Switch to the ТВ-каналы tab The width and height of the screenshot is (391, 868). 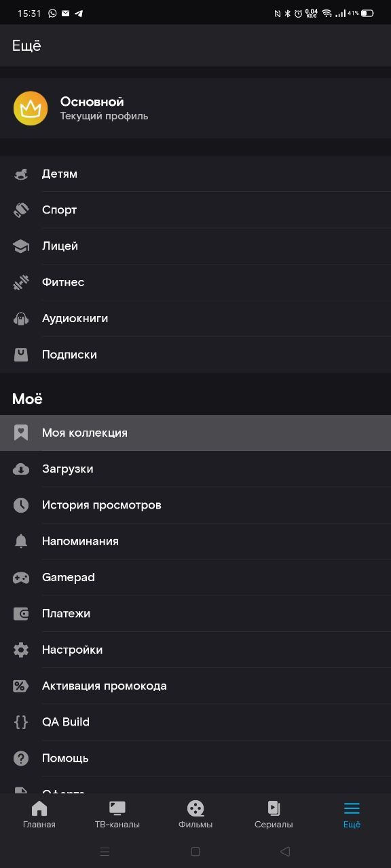(x=117, y=815)
